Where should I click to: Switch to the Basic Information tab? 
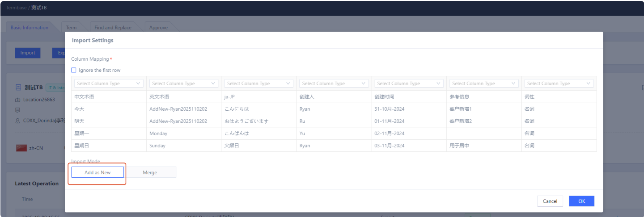[30, 28]
